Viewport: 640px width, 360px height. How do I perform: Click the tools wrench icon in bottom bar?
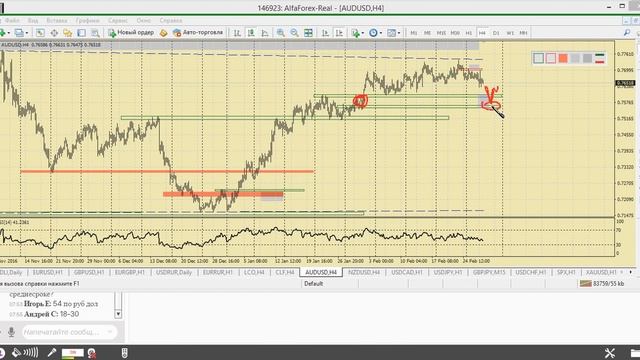(x=610, y=353)
